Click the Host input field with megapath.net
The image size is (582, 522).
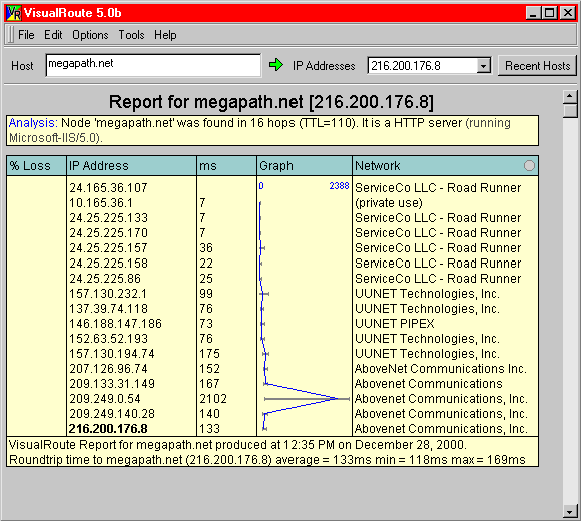(153, 65)
